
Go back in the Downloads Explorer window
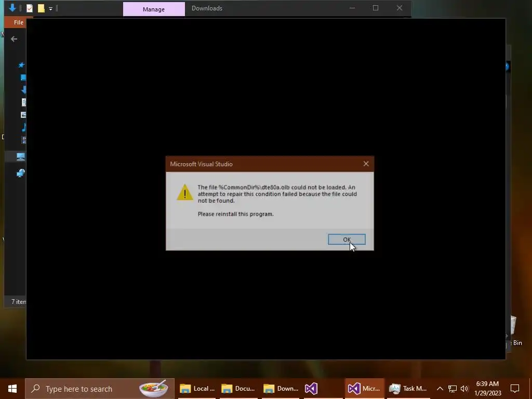(14, 39)
